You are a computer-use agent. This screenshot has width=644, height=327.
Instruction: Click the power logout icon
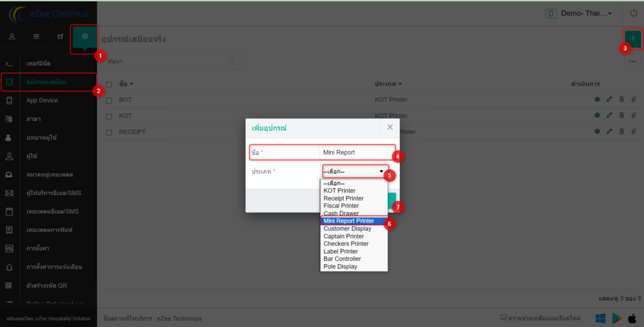[634, 13]
